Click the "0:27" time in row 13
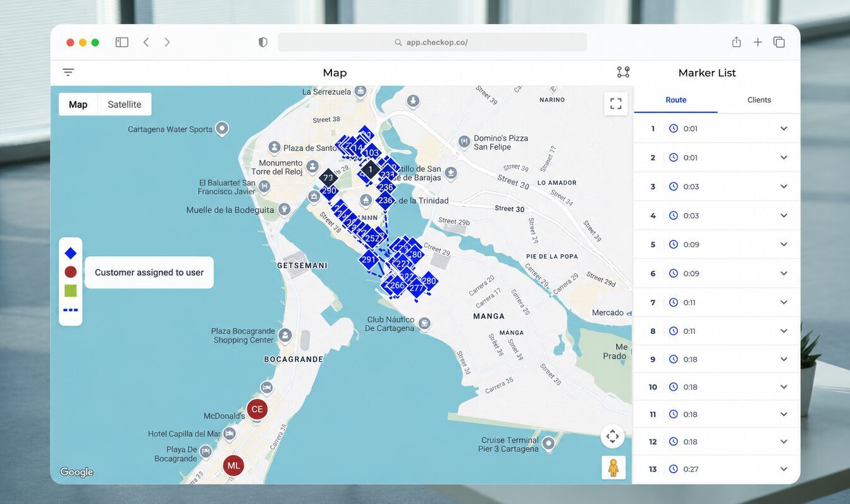The width and height of the screenshot is (850, 504). (x=691, y=469)
